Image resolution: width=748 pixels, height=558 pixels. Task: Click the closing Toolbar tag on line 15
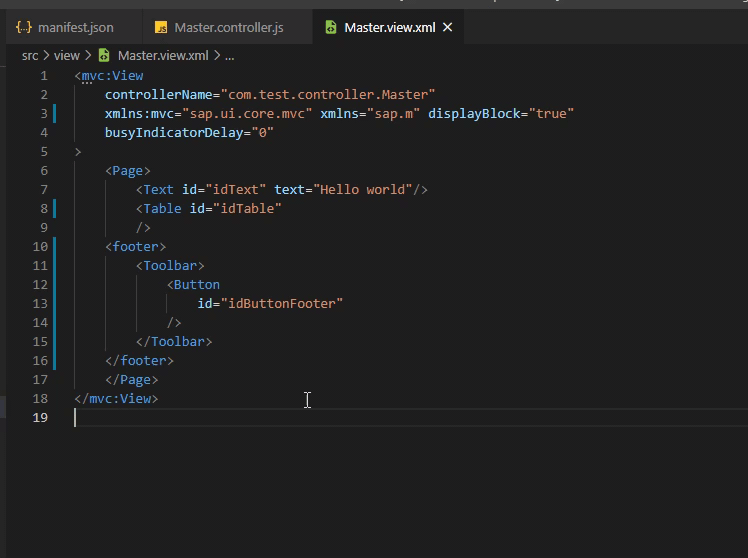point(174,341)
